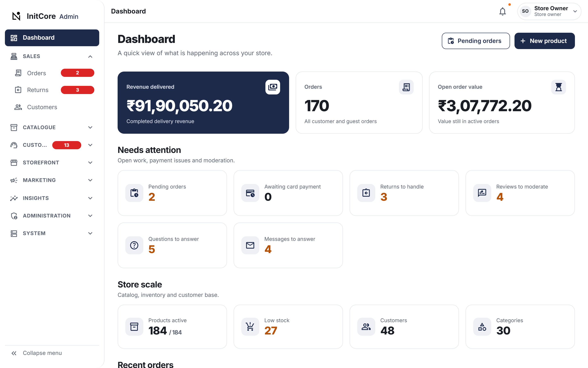
Task: Click the red 2 badge beside Orders
Action: 77,73
